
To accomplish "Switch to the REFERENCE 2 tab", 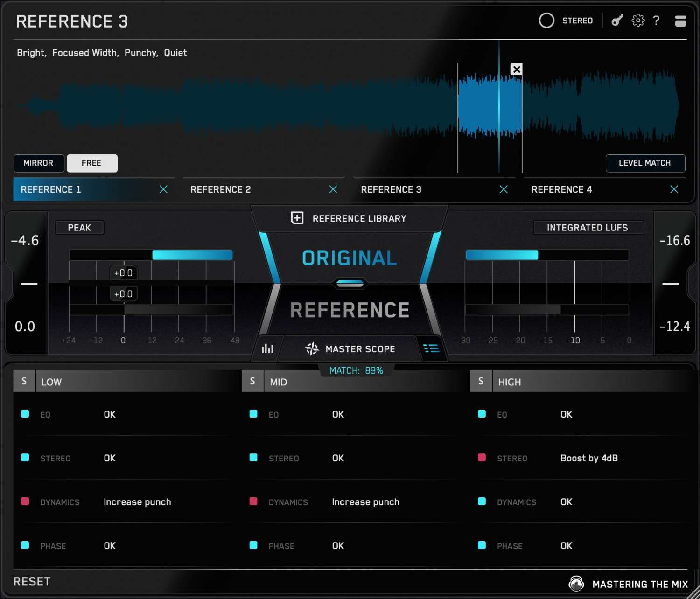I will pyautogui.click(x=221, y=189).
